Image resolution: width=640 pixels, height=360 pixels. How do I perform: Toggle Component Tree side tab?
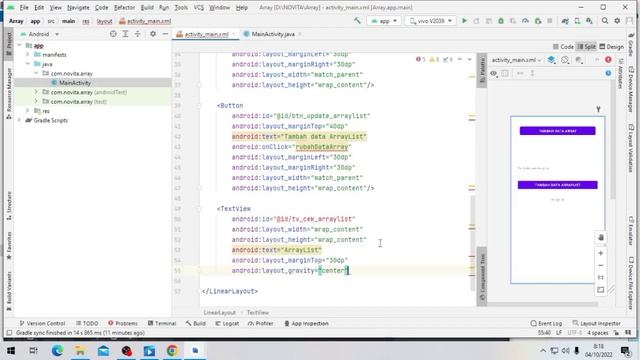pos(482,277)
